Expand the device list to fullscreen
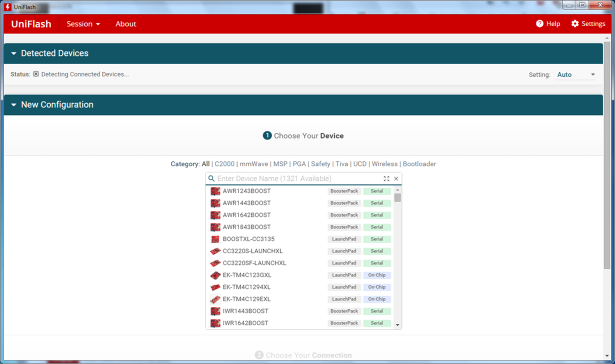This screenshot has height=364, width=615. (386, 178)
